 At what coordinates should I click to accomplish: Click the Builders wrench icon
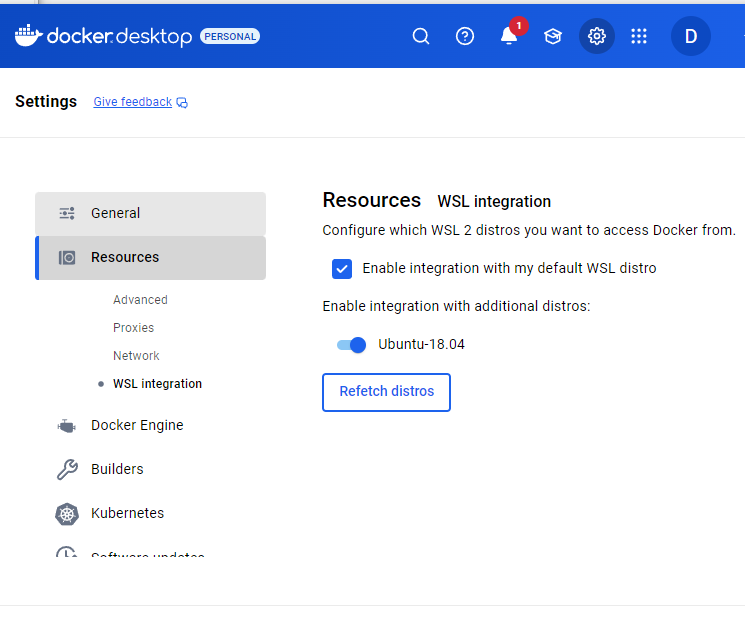[67, 469]
